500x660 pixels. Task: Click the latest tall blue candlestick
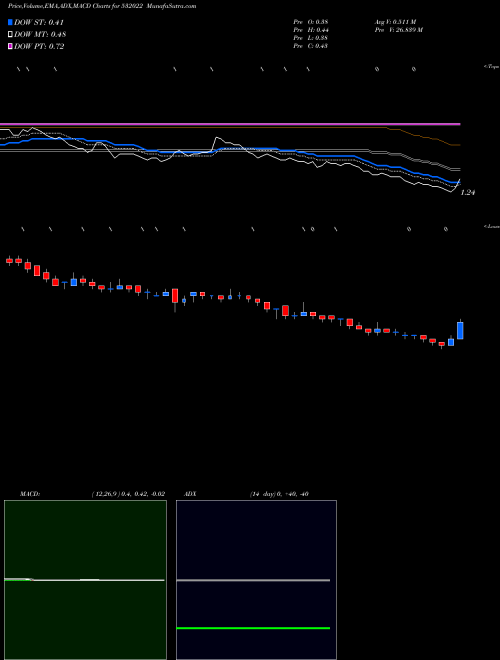[x=460, y=330]
